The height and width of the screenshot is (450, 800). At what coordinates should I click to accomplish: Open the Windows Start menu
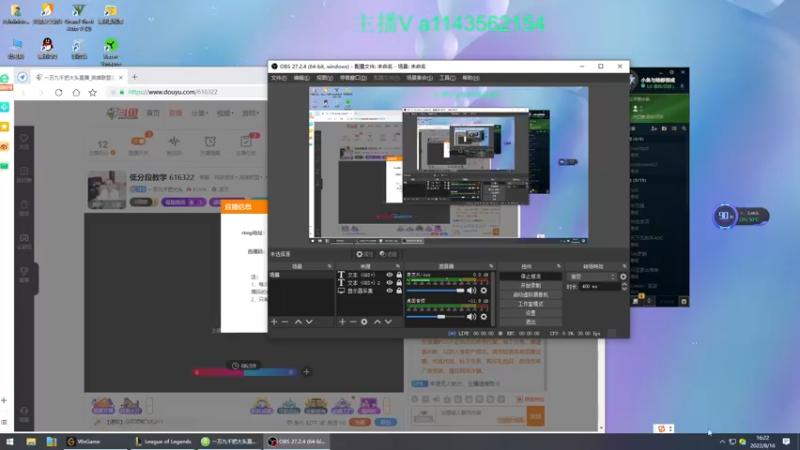pos(10,441)
